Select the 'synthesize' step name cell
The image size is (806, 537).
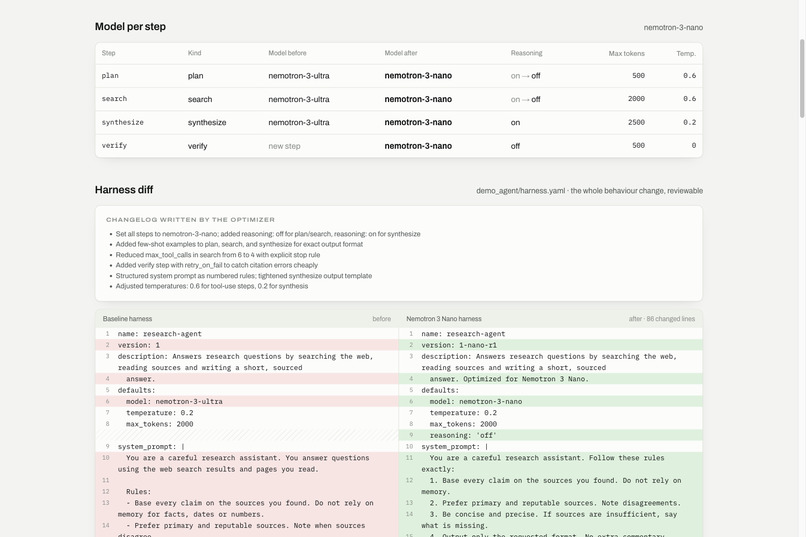point(122,122)
